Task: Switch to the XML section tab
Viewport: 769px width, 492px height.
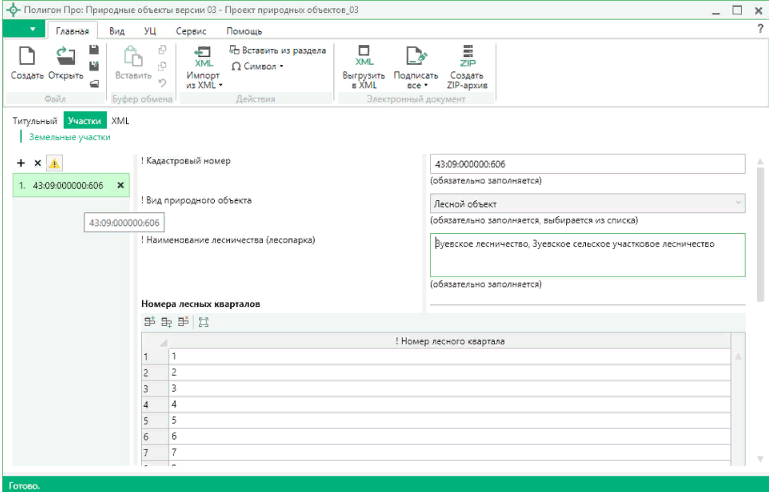Action: 120,120
